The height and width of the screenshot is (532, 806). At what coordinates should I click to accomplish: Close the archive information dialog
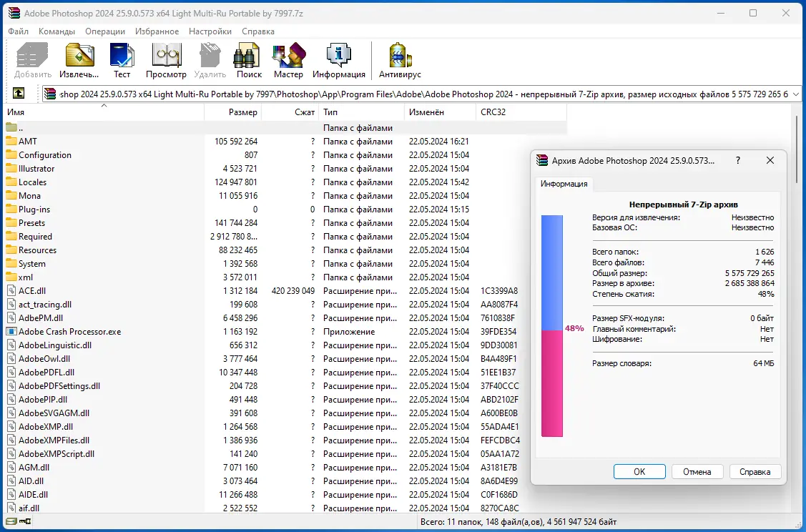tap(770, 160)
